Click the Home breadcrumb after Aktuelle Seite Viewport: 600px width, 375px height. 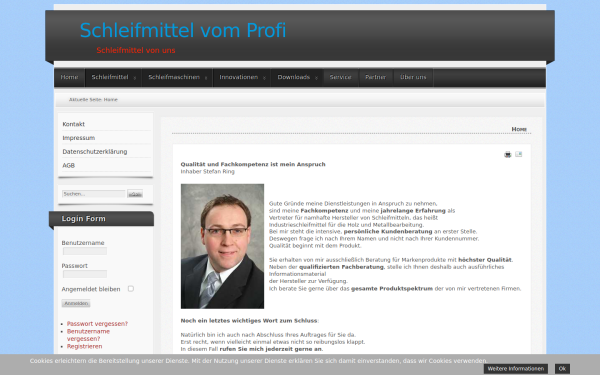pyautogui.click(x=111, y=99)
